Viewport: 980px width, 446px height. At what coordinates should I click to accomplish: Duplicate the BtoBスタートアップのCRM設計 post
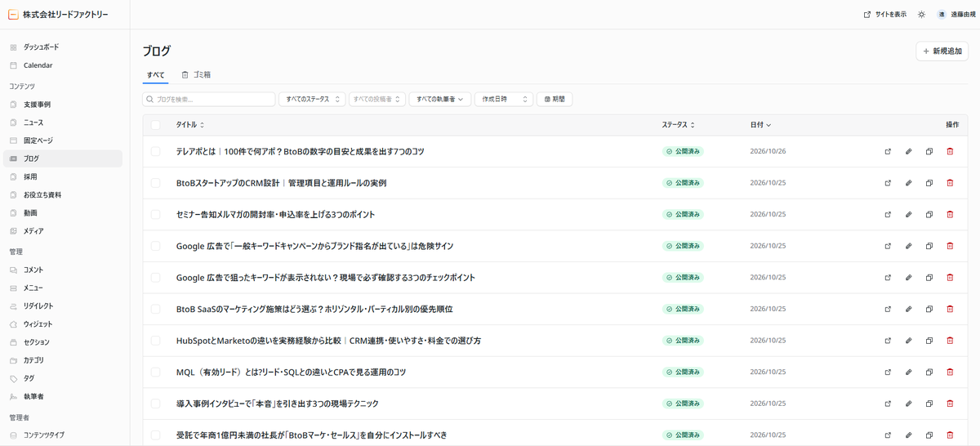(x=929, y=183)
